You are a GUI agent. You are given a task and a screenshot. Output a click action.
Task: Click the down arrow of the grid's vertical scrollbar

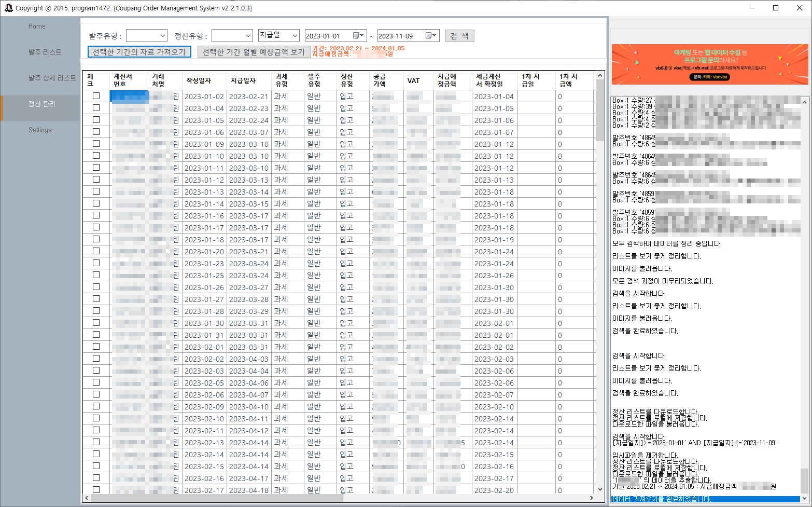tap(600, 489)
